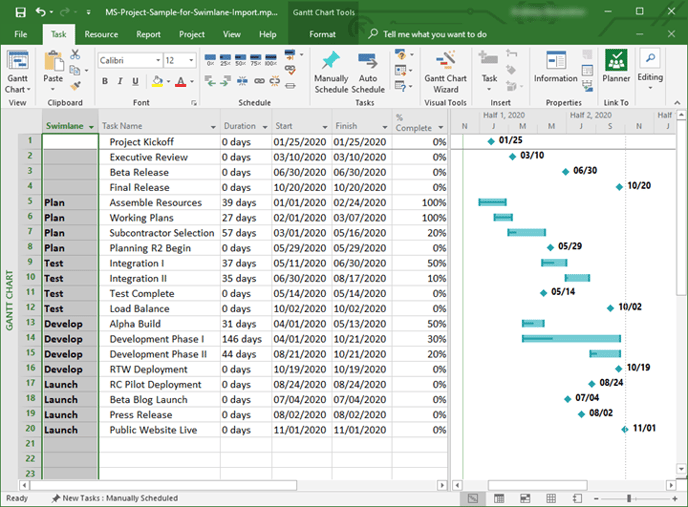Click the Outdent Task green left arrow
Screen dimensions: 688x507
click(x=210, y=81)
